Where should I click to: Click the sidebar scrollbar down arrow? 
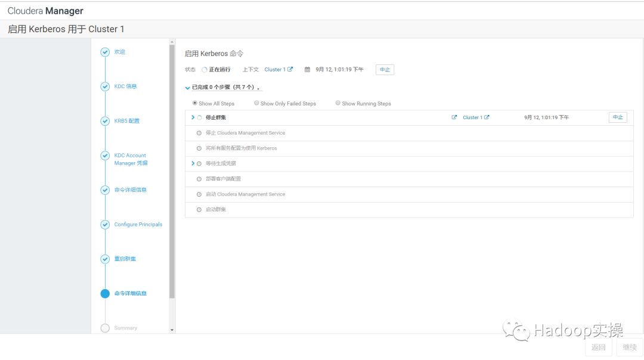(x=172, y=330)
